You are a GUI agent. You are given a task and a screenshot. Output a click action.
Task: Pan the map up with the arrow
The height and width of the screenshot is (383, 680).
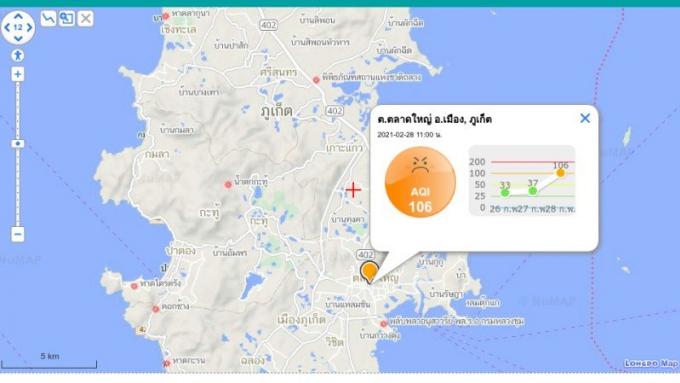point(18,16)
